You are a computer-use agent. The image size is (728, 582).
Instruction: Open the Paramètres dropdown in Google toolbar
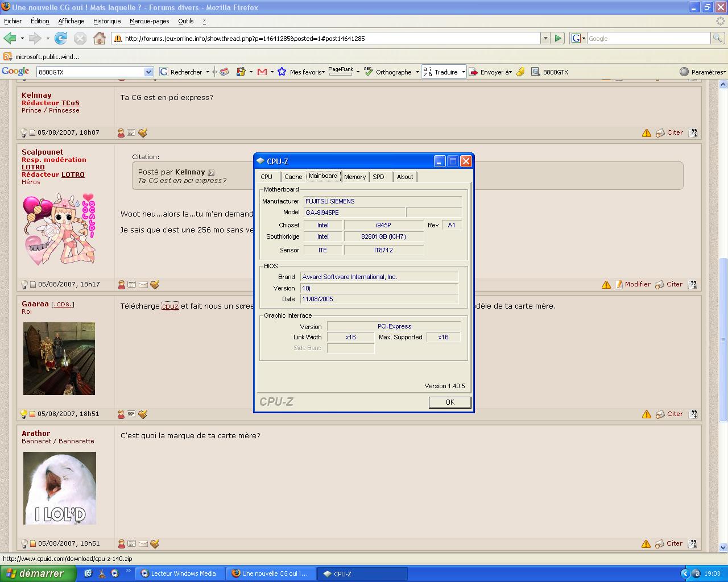pos(703,72)
